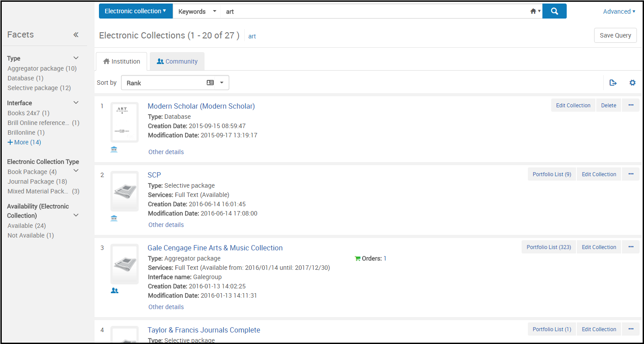Click Delete for Modern Scholar
The height and width of the screenshot is (344, 644).
[609, 105]
